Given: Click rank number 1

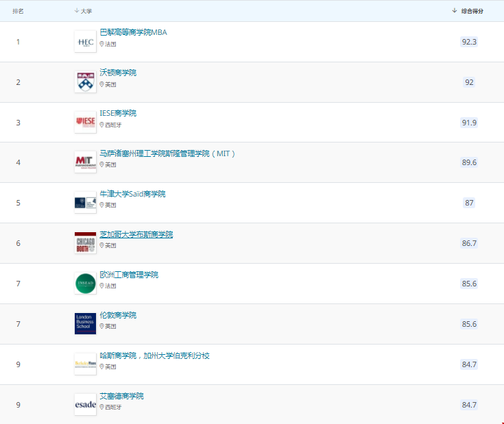Looking at the screenshot, I should point(19,42).
